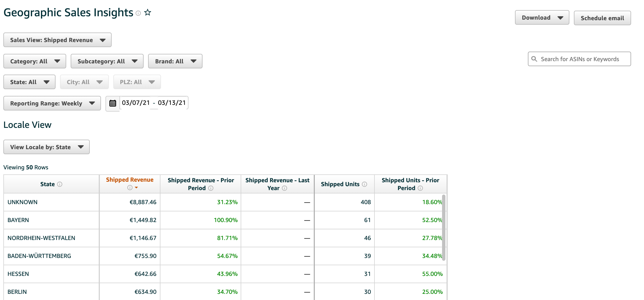Click the Schedule email button
The image size is (644, 300).
tap(602, 18)
